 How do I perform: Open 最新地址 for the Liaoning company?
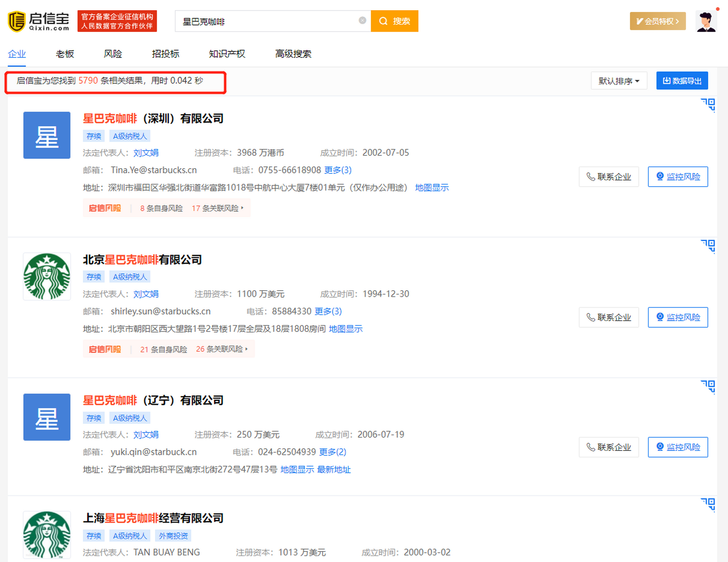pyautogui.click(x=334, y=469)
